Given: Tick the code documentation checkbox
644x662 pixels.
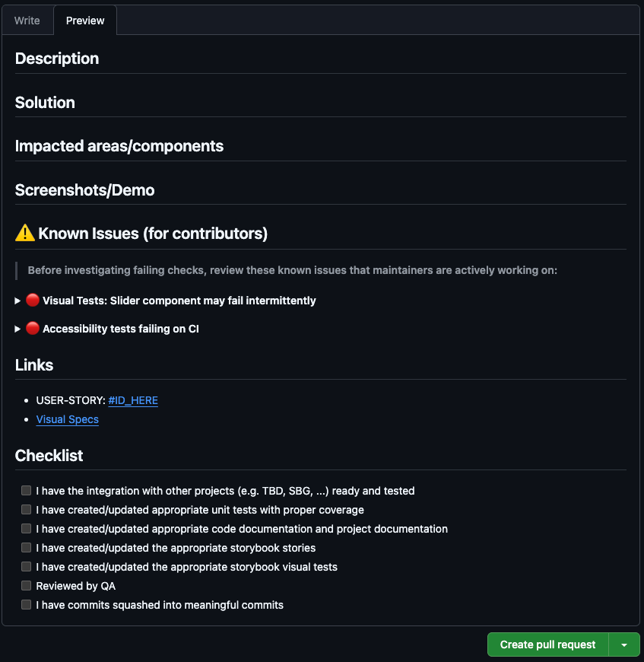Looking at the screenshot, I should point(26,529).
